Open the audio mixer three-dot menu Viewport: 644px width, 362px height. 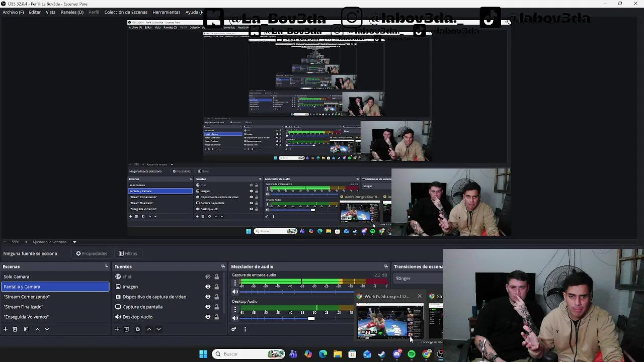pos(245,329)
